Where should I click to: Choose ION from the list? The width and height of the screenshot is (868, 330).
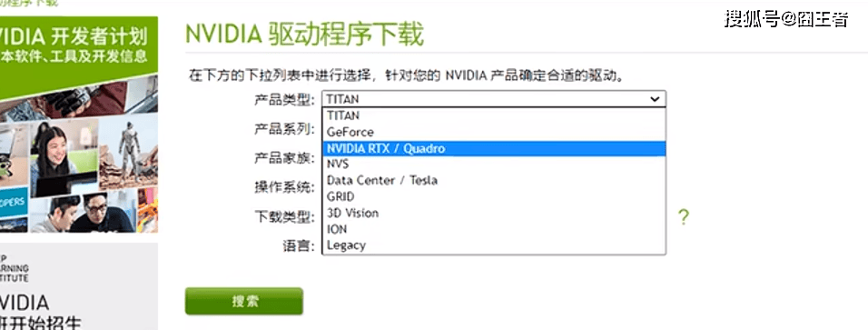494,228
